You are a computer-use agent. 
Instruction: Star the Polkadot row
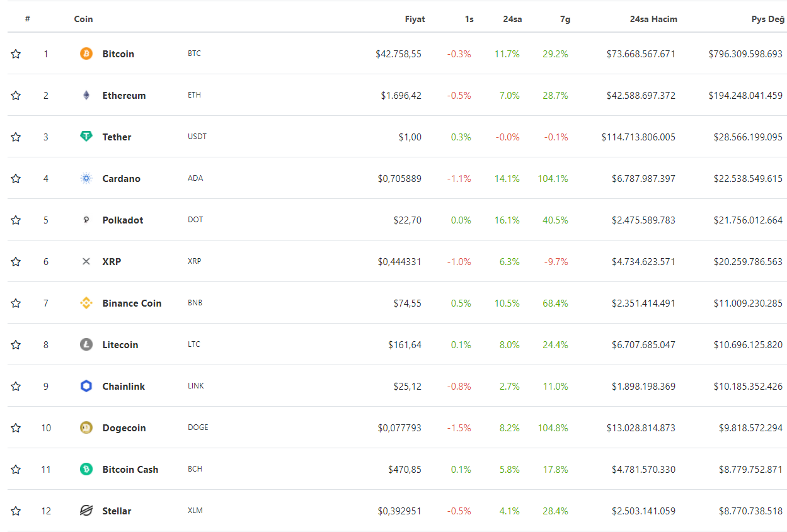click(x=16, y=220)
